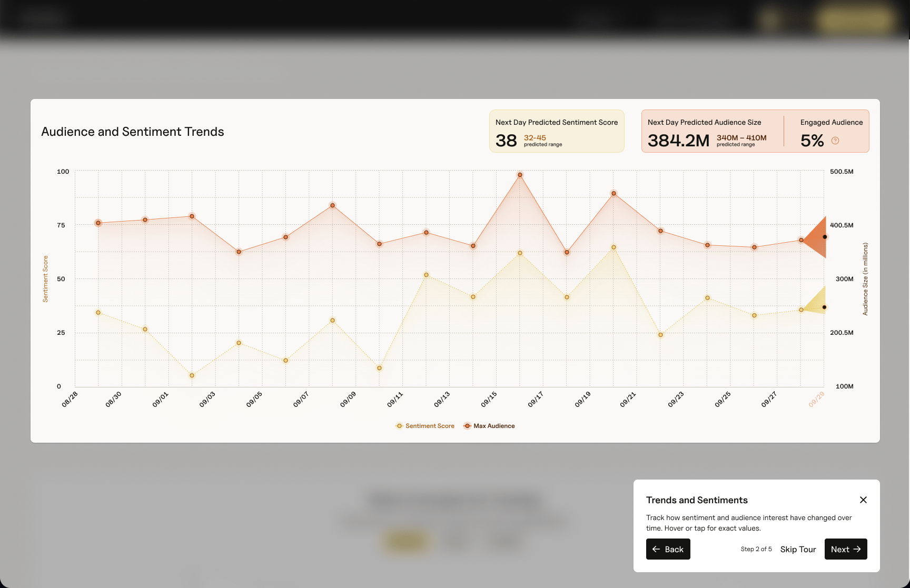Viewport: 910px width, 588px height.
Task: Click the 500.5M right axis label
Action: click(x=842, y=172)
